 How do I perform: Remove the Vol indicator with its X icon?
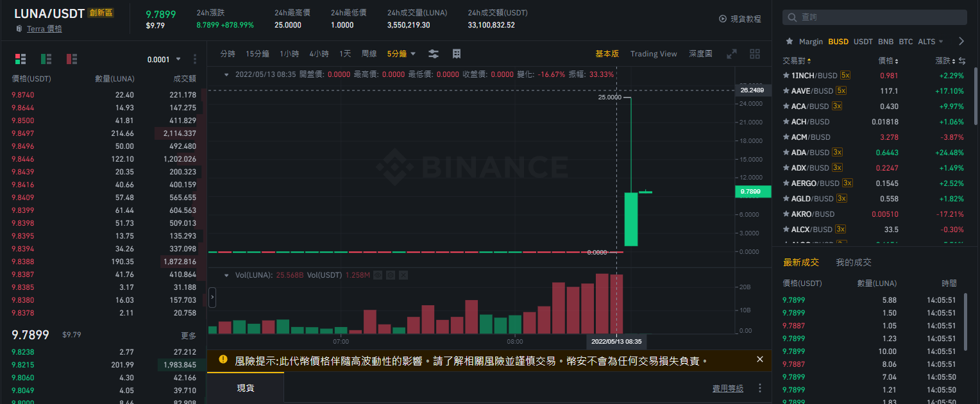coord(403,275)
